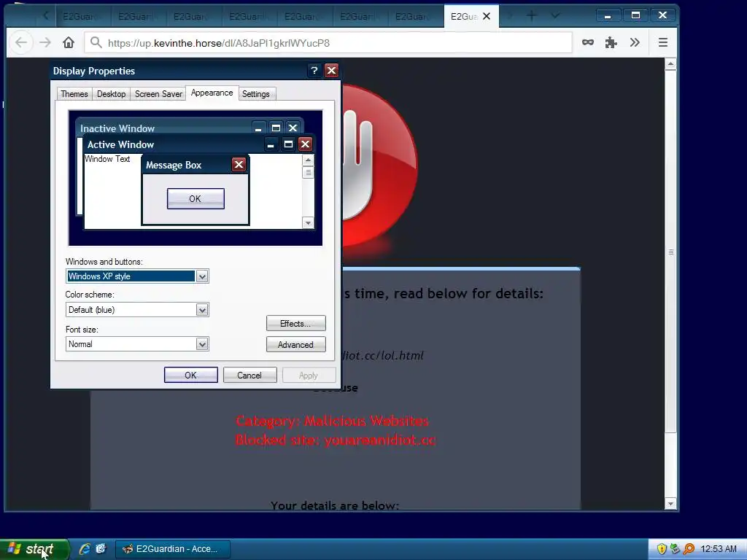Open the extensions puzzle-piece icon

click(611, 43)
